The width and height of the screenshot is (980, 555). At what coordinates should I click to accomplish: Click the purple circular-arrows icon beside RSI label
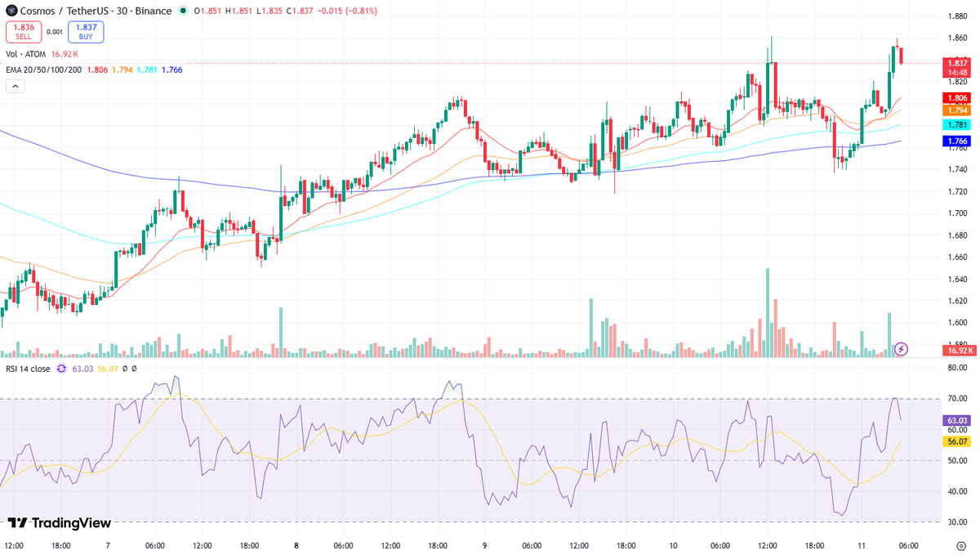click(x=61, y=369)
